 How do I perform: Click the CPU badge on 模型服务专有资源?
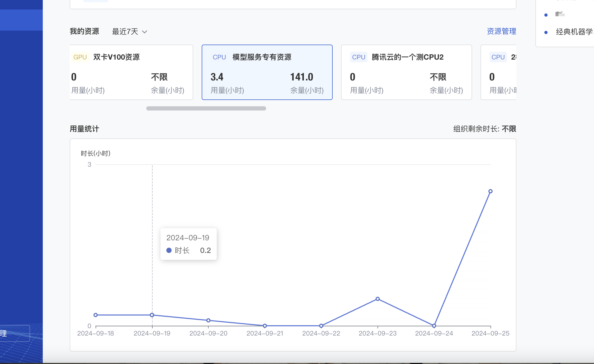219,57
